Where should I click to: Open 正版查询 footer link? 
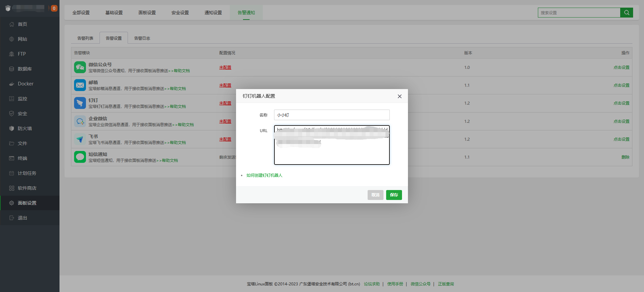click(x=446, y=284)
